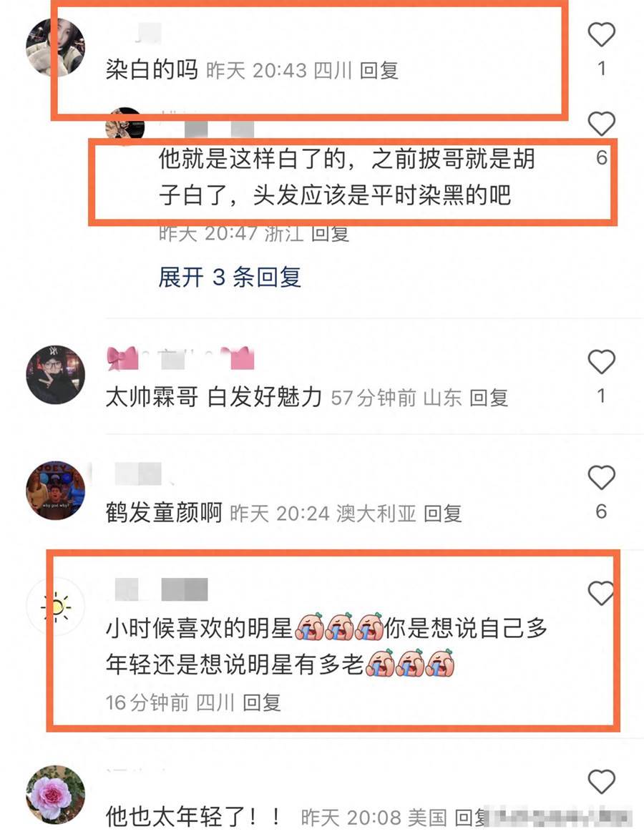
Task: Like the comment "太帅霖哥 白发好魅力"
Action: pos(601,362)
